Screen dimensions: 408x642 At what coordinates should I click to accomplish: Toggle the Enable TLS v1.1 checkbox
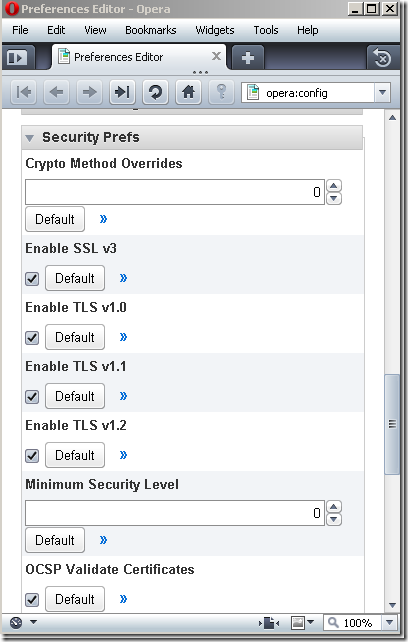[32, 397]
